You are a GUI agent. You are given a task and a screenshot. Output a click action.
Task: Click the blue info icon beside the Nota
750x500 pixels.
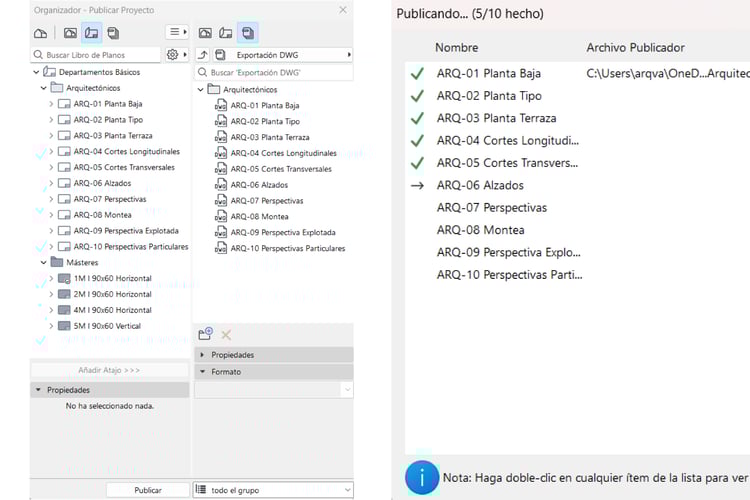coord(422,478)
